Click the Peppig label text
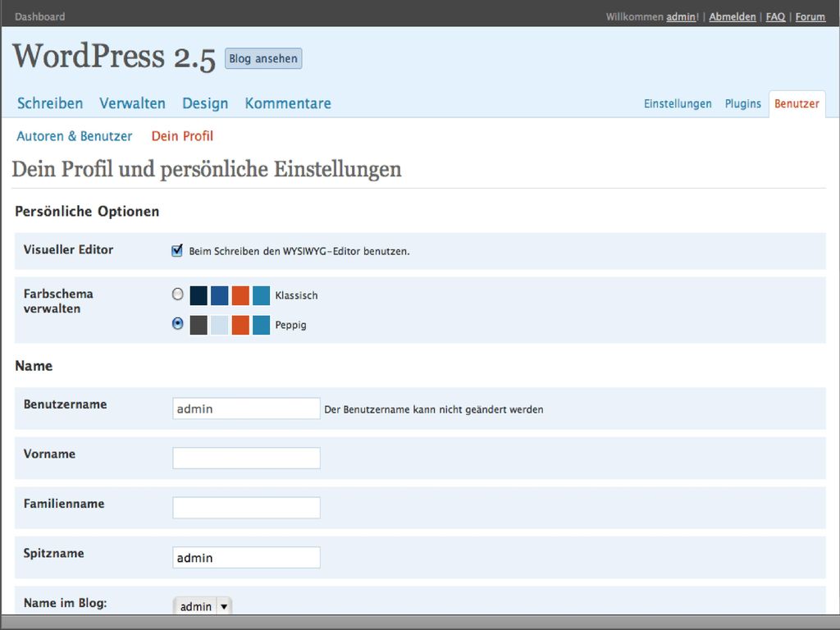This screenshot has height=630, width=840. (290, 325)
